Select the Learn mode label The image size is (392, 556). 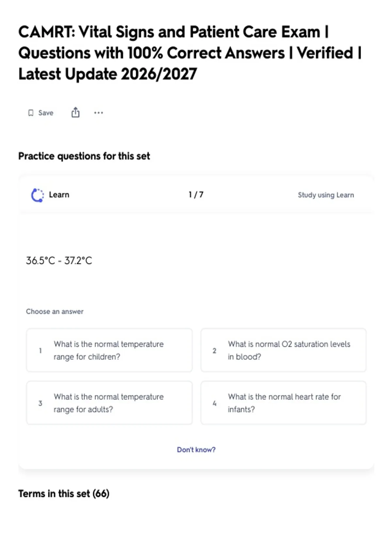pos(59,195)
